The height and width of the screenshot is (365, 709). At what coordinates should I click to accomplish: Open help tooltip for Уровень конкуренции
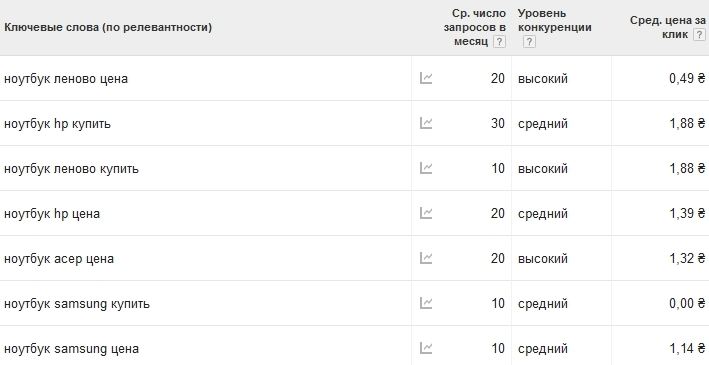pos(529,42)
